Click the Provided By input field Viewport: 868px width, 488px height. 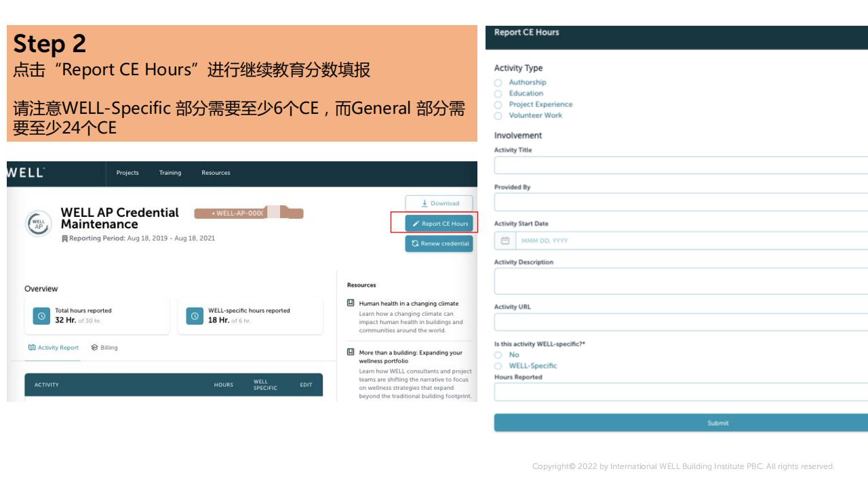tap(681, 202)
